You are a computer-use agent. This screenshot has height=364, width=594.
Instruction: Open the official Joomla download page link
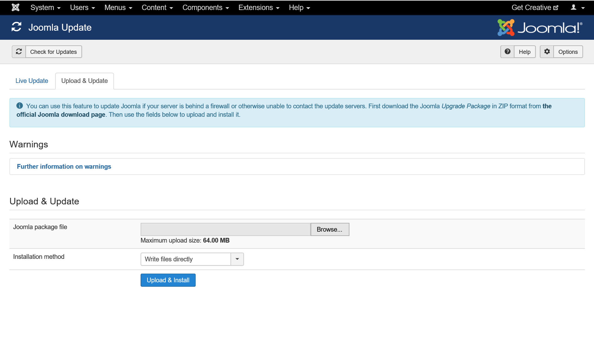(x=61, y=115)
